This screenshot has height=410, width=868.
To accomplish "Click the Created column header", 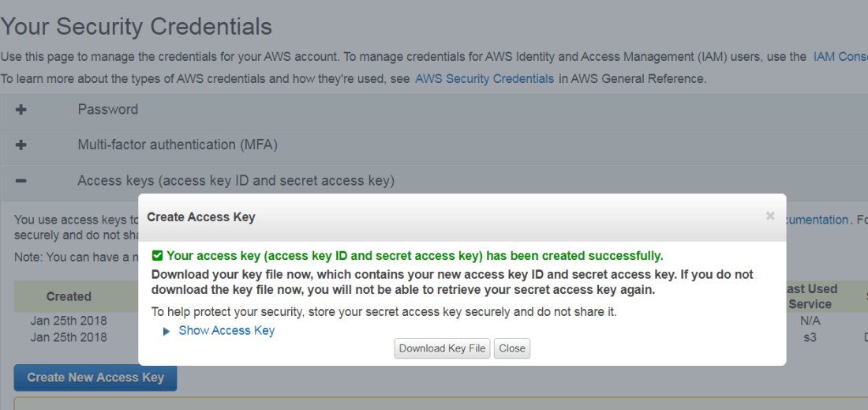I will pyautogui.click(x=69, y=297).
